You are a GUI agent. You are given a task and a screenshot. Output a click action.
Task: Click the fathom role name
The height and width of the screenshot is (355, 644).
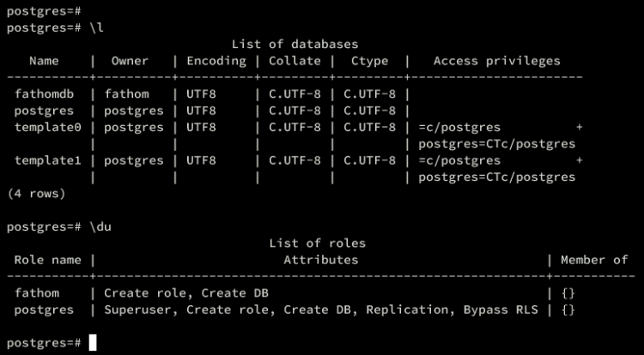click(37, 293)
